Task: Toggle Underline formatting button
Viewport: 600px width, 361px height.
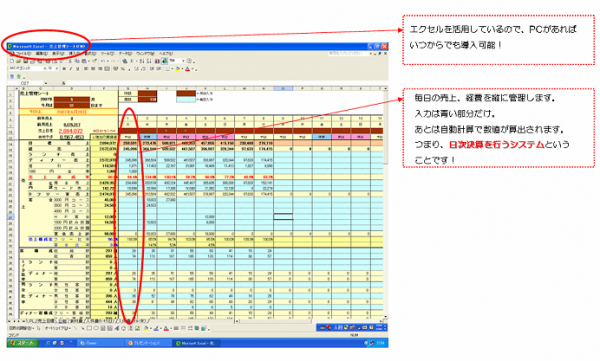Action: click(78, 69)
